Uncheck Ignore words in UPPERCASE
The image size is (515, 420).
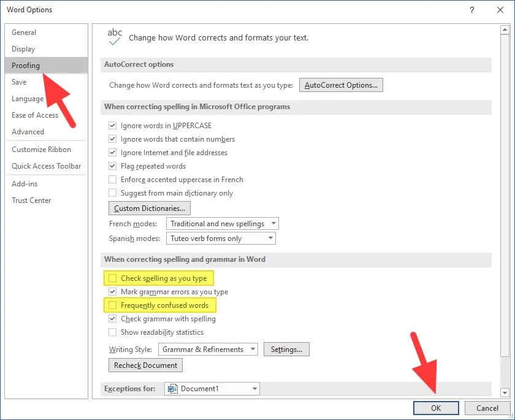point(112,126)
